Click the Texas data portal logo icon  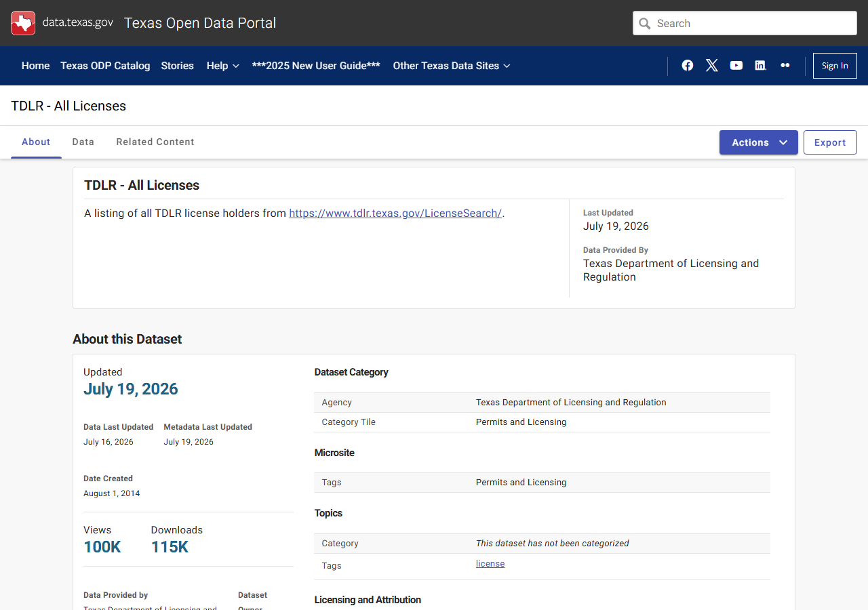point(23,23)
